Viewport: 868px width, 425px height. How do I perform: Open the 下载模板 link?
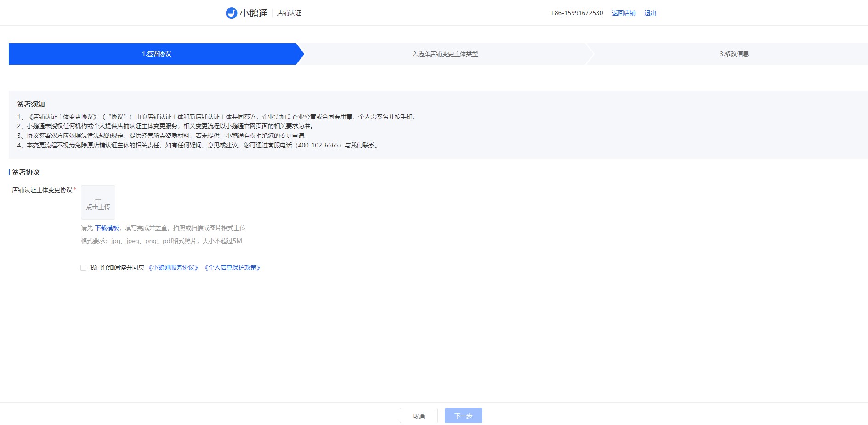point(107,228)
